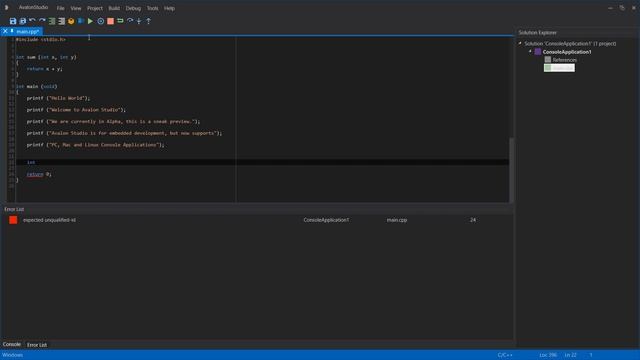Select the ConsoleApplication1 project in Solution Explorer
The width and height of the screenshot is (640, 360).
pyautogui.click(x=567, y=52)
